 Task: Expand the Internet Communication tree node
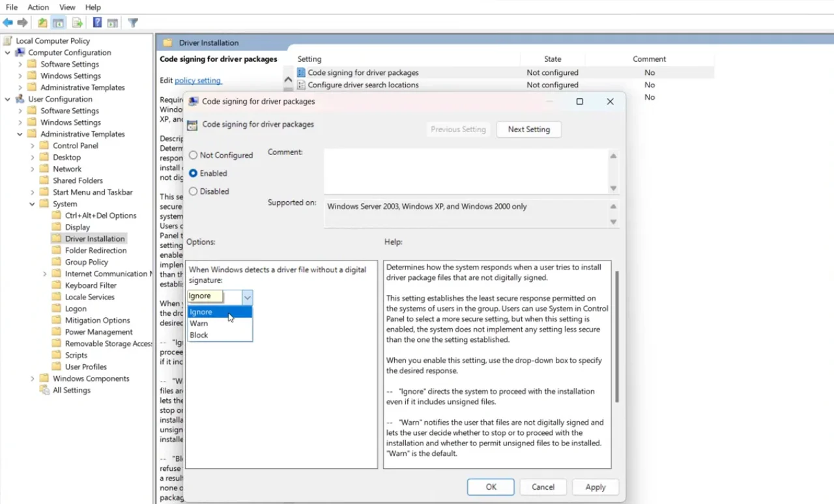point(44,273)
